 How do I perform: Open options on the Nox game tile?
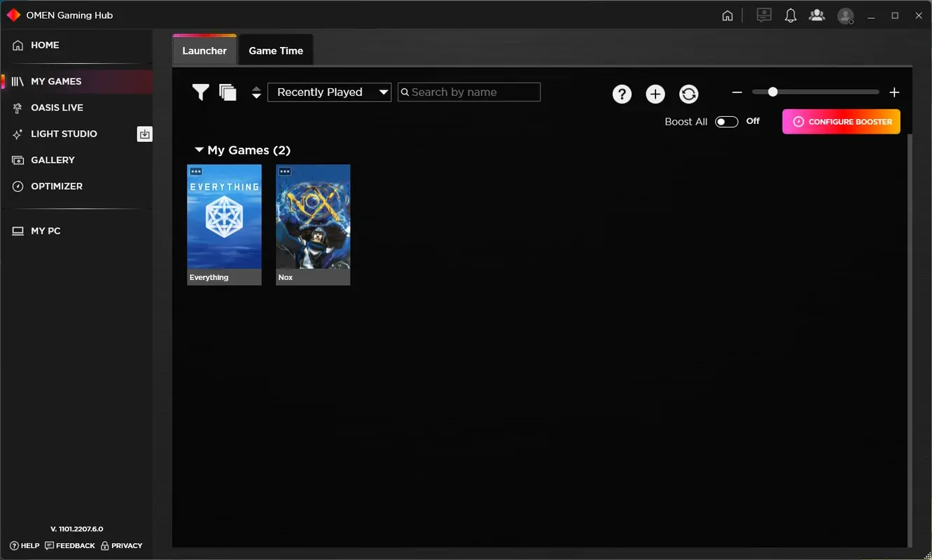coord(284,170)
